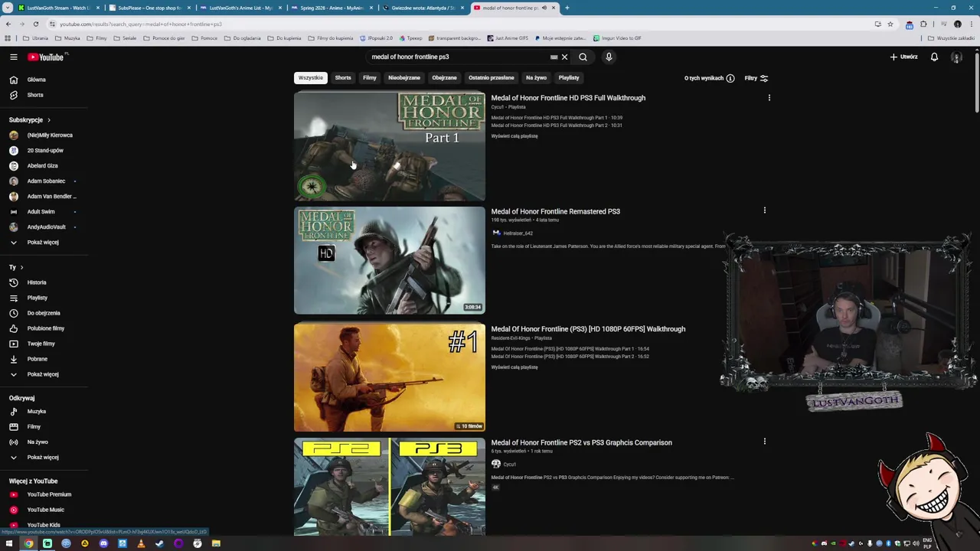Play the Remastered PS3 thumbnail with HD badge
The height and width of the screenshot is (551, 980).
click(x=389, y=260)
